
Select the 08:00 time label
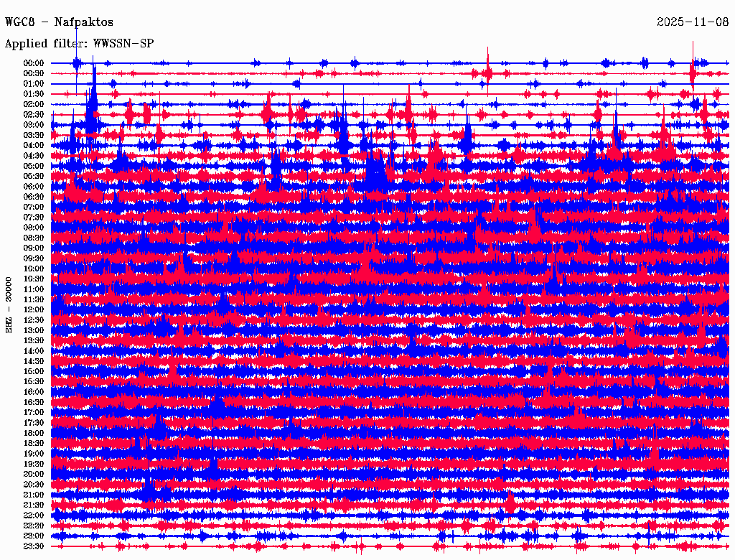click(x=34, y=228)
